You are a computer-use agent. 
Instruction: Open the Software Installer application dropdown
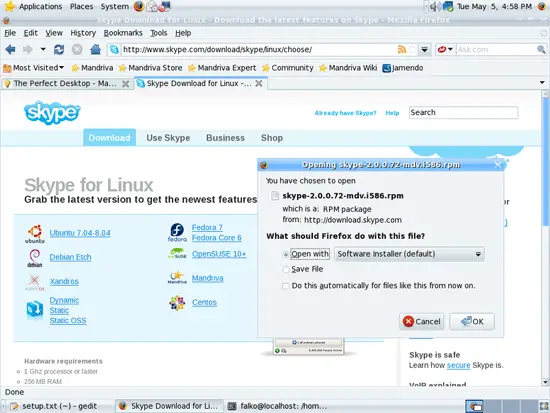(x=409, y=254)
